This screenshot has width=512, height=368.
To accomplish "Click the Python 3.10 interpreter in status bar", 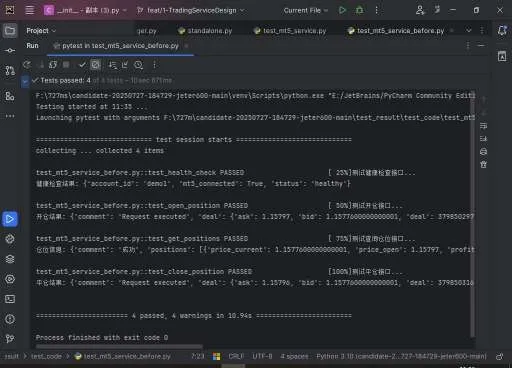I will point(401,356).
